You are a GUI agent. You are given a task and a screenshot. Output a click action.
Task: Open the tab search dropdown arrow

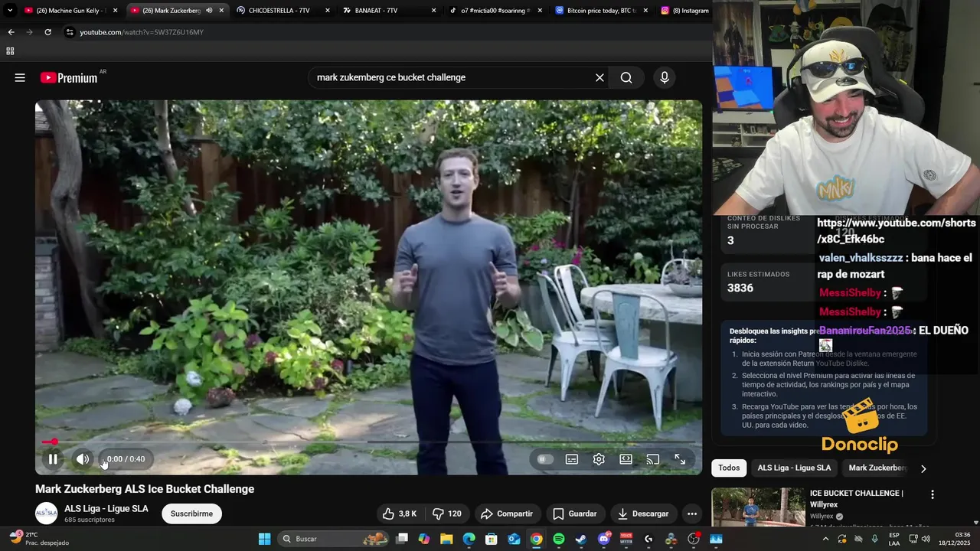(10, 11)
